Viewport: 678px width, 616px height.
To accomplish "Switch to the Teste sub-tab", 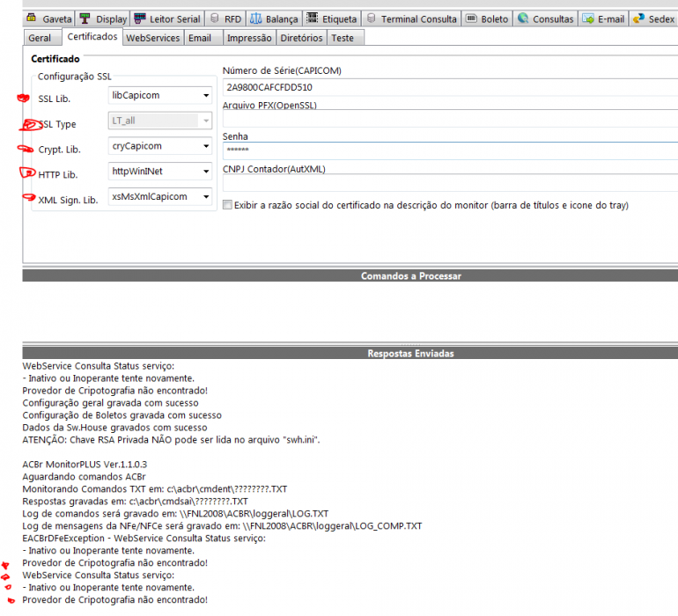I will (344, 38).
